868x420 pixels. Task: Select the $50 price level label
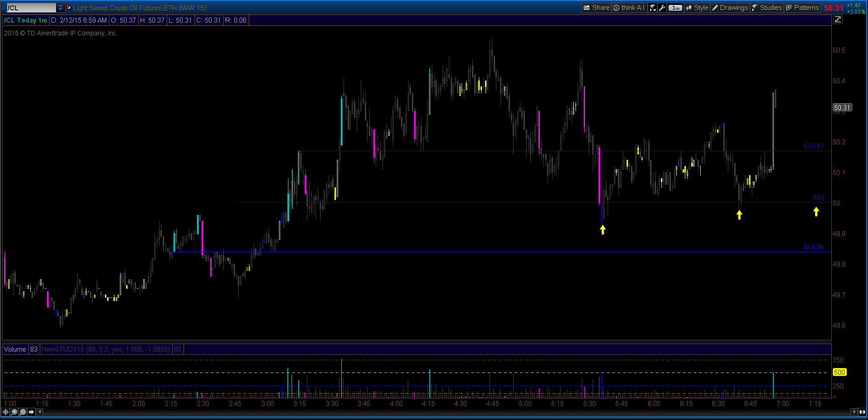coord(818,198)
